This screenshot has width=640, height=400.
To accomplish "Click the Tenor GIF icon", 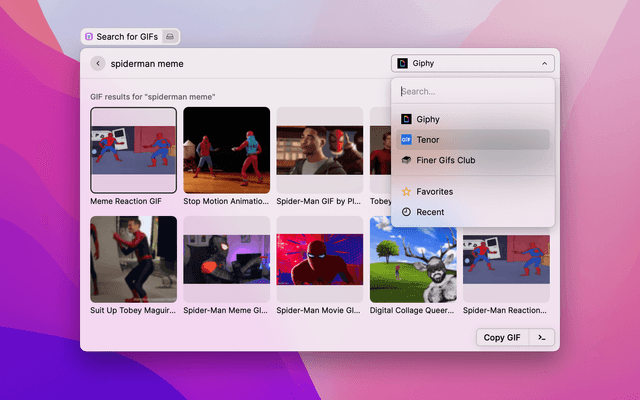I will click(x=406, y=140).
